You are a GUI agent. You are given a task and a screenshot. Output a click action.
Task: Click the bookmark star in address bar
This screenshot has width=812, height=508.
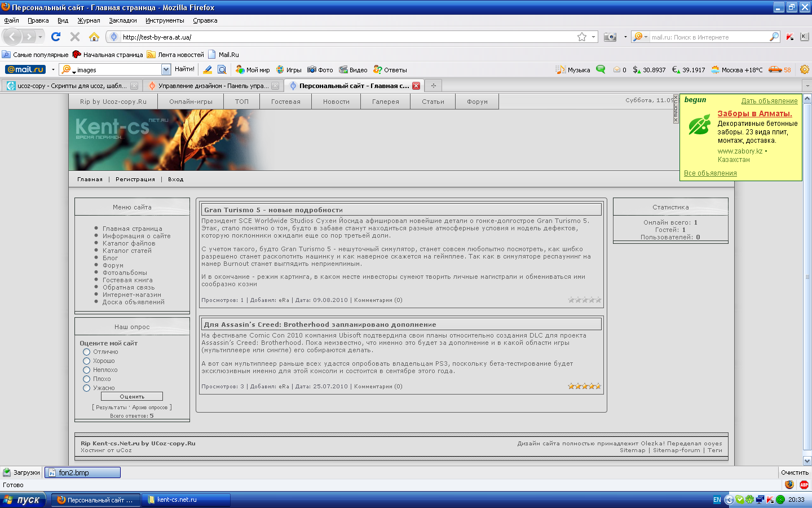(x=582, y=37)
